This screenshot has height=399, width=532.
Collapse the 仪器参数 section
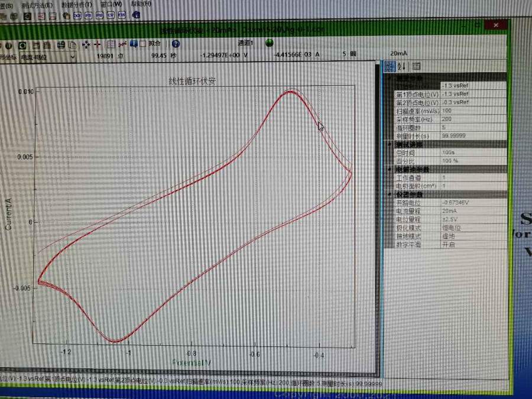[x=389, y=194]
